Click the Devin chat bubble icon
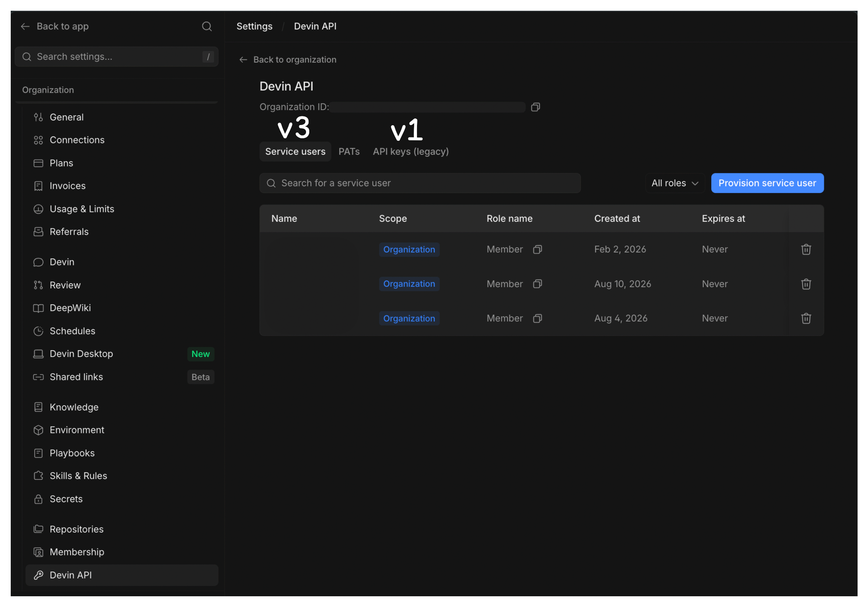This screenshot has height=607, width=868. click(38, 262)
